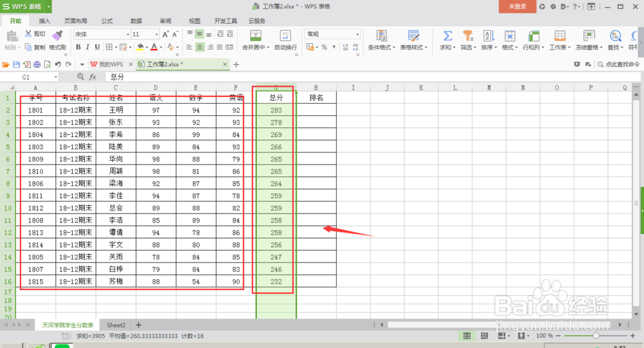Click the 未登录 login button

tap(518, 6)
